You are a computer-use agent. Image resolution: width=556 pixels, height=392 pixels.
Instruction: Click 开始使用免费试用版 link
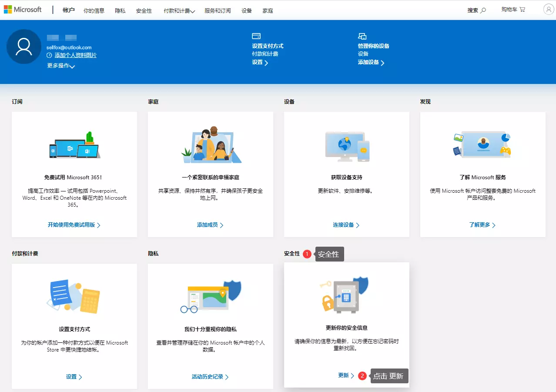(x=74, y=225)
